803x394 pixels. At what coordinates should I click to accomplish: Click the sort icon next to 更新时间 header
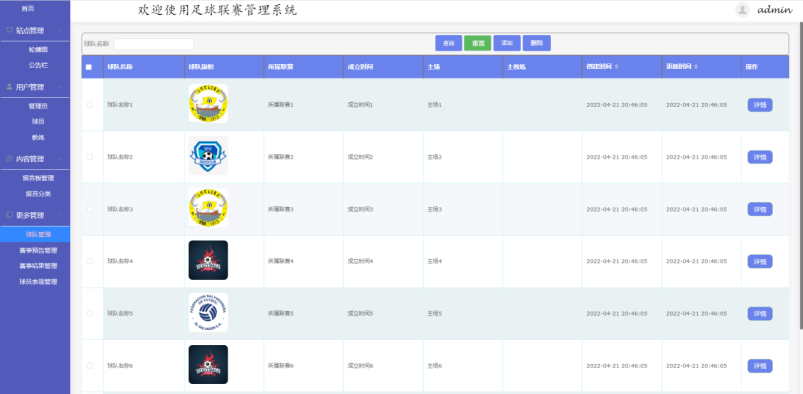point(696,67)
